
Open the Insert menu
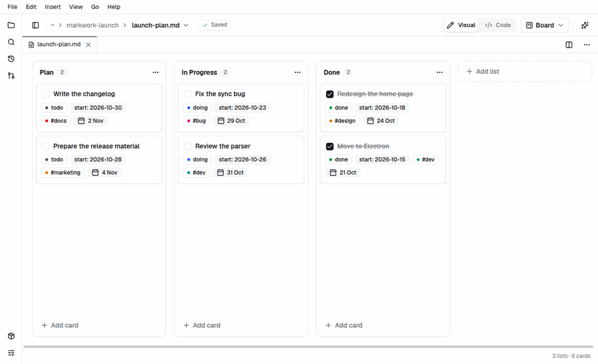coord(52,7)
